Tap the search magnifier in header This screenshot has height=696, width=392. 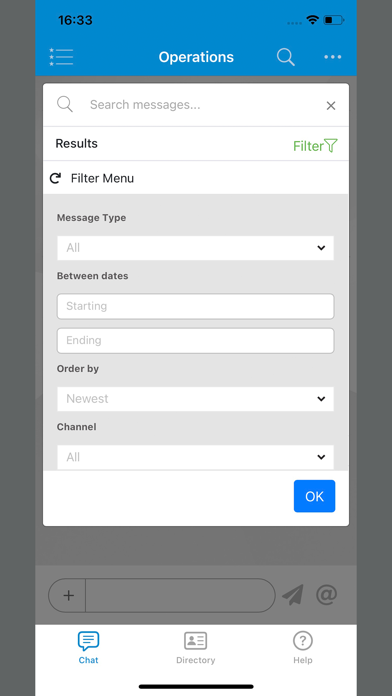285,57
